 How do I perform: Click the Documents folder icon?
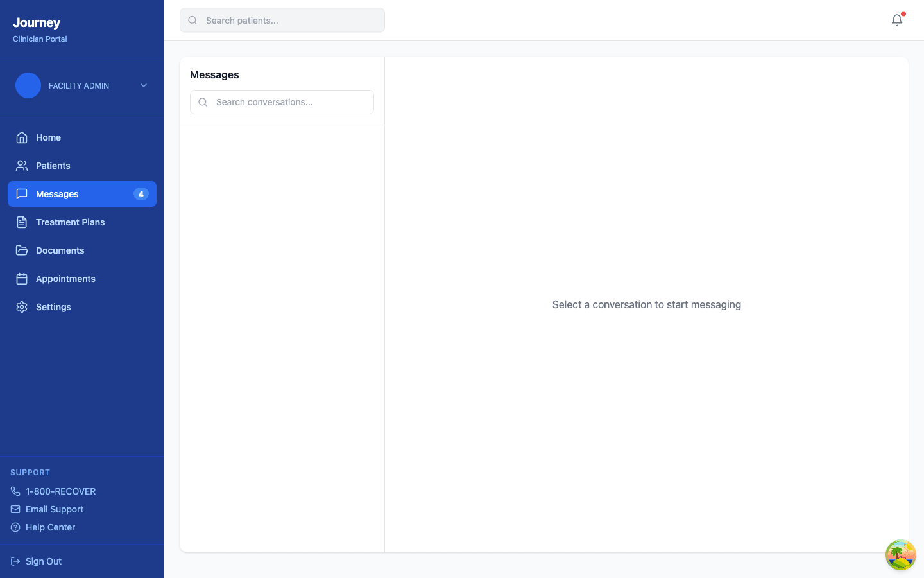tap(21, 250)
